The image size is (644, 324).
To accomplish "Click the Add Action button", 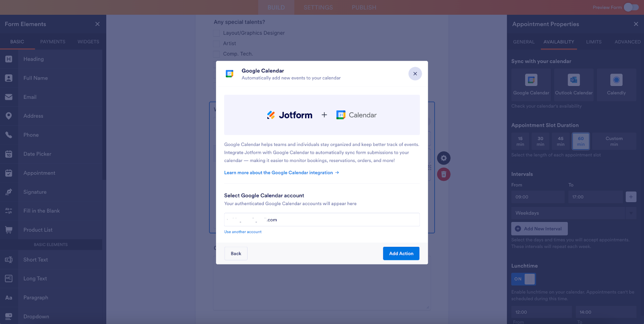I will coord(401,254).
